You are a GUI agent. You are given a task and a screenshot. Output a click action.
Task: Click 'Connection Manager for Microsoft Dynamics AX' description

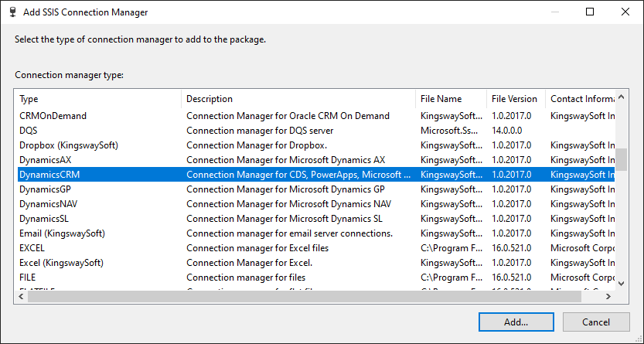coord(286,160)
